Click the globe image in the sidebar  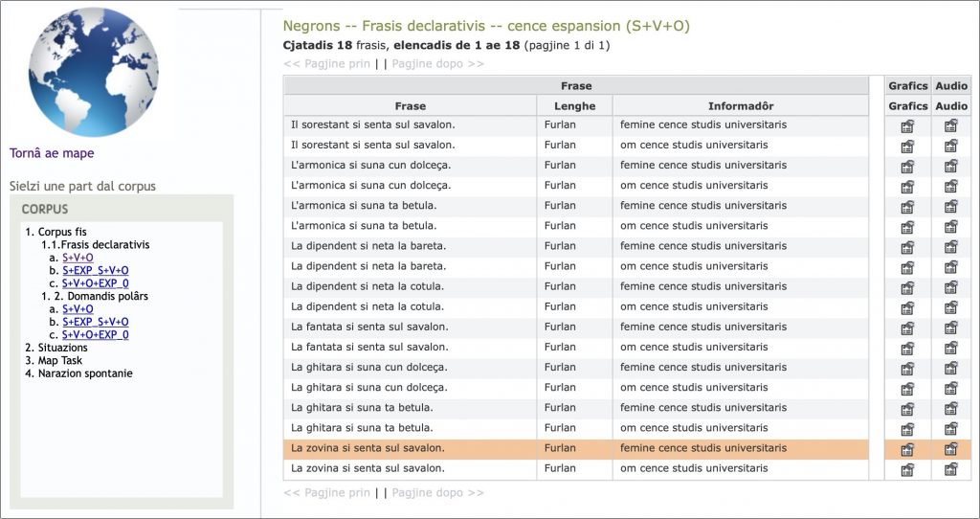click(94, 73)
